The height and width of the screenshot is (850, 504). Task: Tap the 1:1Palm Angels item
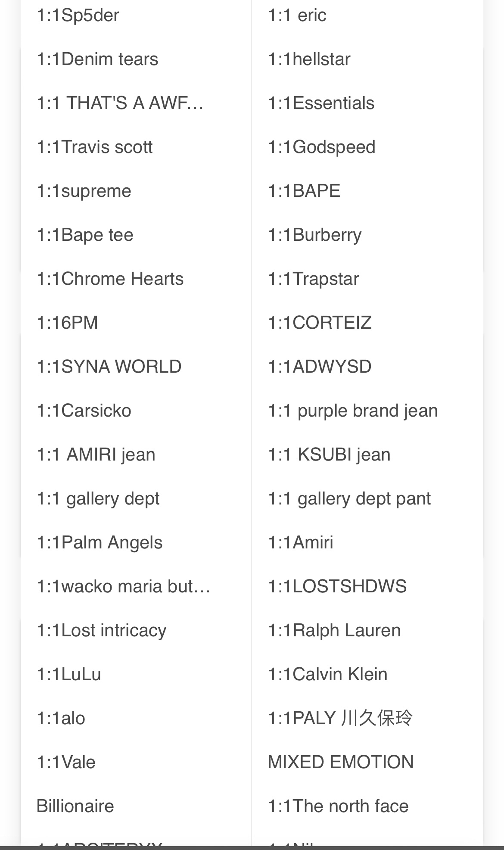click(x=100, y=543)
